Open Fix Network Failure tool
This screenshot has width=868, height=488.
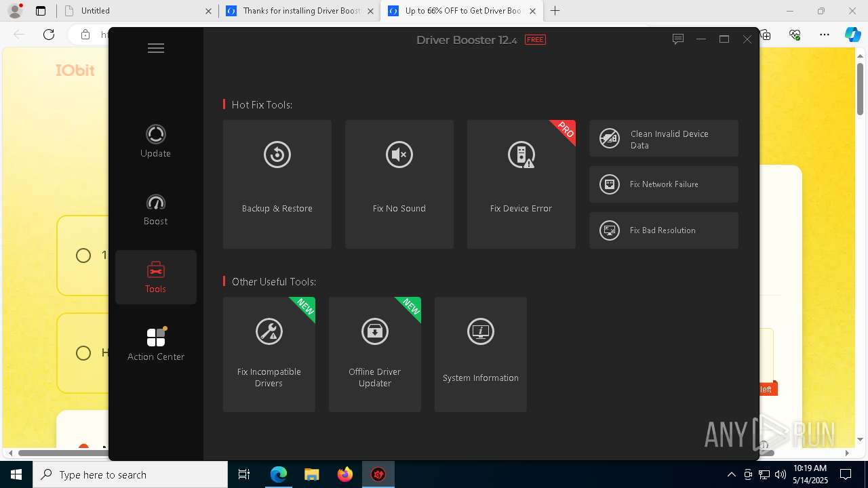(664, 184)
